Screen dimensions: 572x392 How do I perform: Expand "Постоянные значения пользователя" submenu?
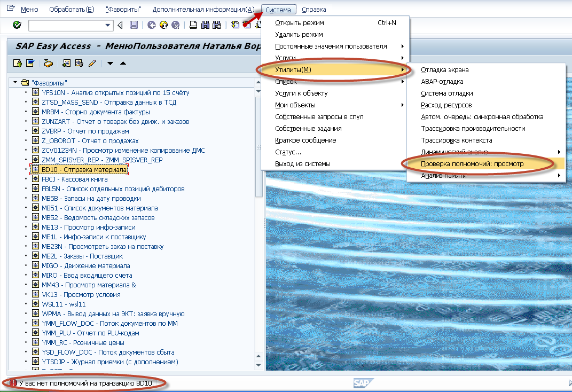402,46
